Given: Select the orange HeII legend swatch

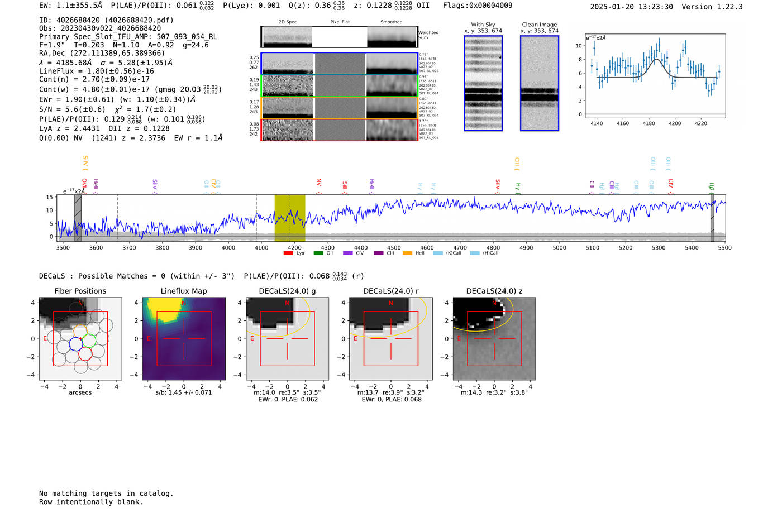Looking at the screenshot, I should coord(407,253).
